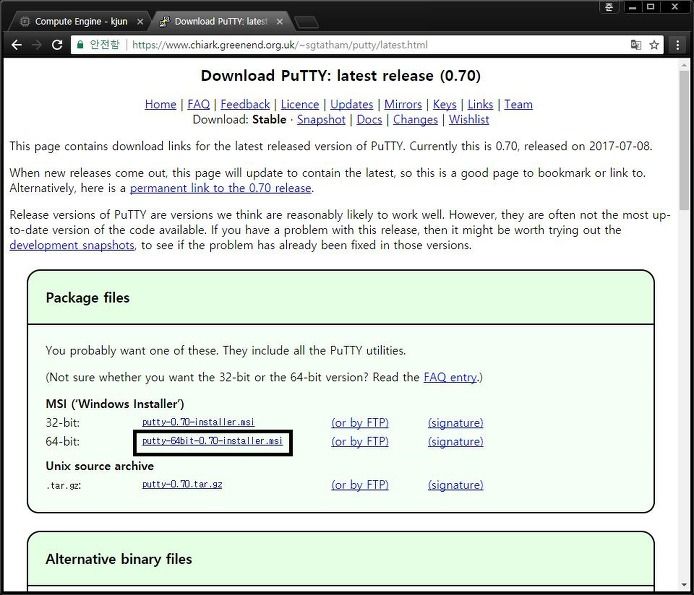Click (or by FTP) for 64-bit installer

click(359, 442)
